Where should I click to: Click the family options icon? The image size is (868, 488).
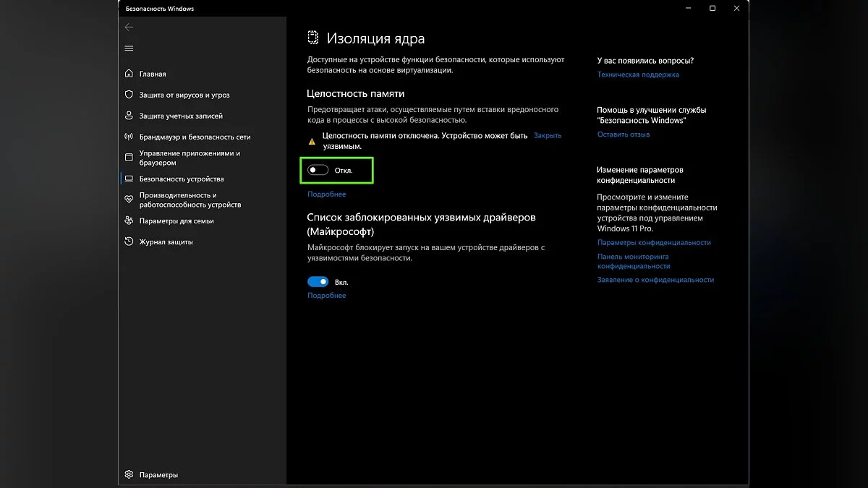click(x=129, y=221)
